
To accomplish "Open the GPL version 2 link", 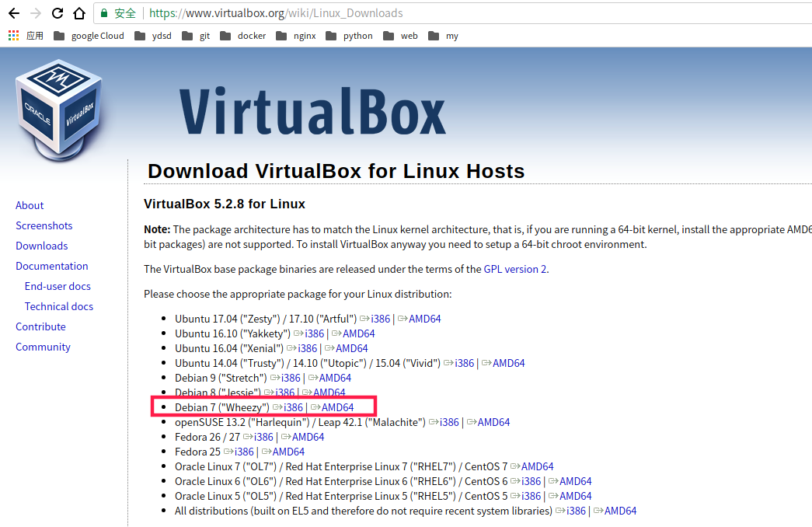I will point(514,270).
